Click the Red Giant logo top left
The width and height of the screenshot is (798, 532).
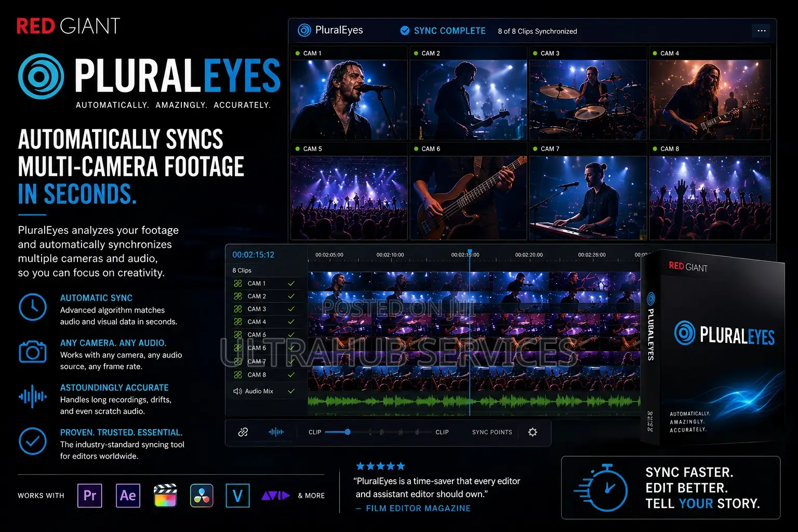tap(68, 26)
